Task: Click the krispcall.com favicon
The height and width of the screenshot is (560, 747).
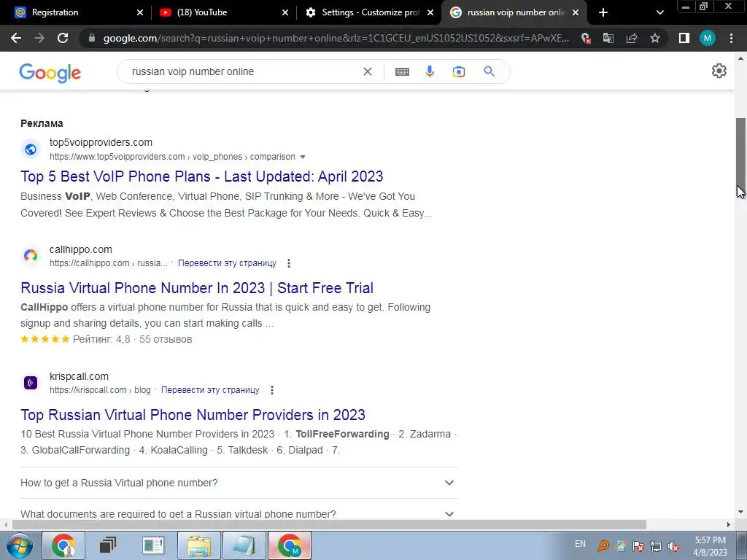Action: click(x=31, y=382)
